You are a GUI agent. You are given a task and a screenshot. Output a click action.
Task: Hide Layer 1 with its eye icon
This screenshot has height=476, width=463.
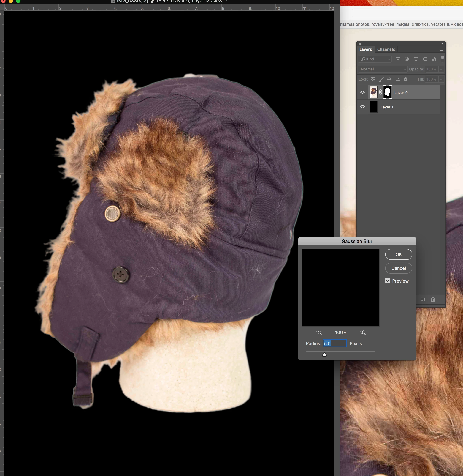362,107
